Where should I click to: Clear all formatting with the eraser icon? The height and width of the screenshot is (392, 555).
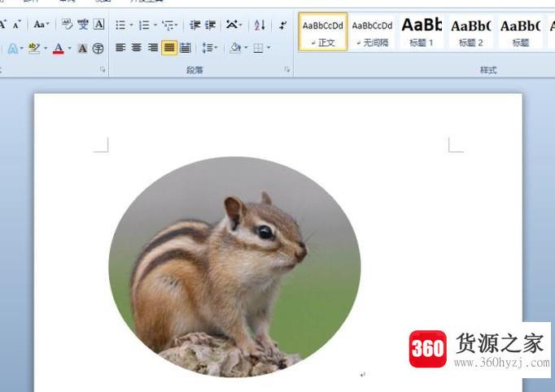pos(67,24)
